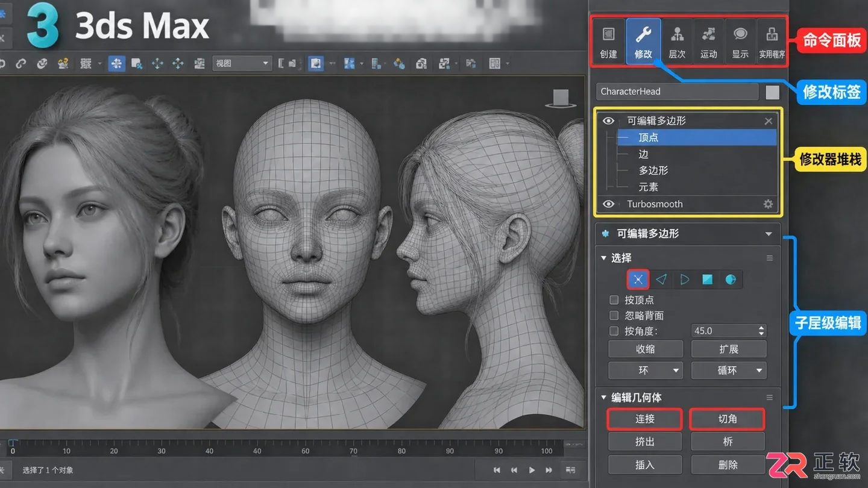
Task: Click the 挤出 (Extrude) button
Action: (x=645, y=442)
